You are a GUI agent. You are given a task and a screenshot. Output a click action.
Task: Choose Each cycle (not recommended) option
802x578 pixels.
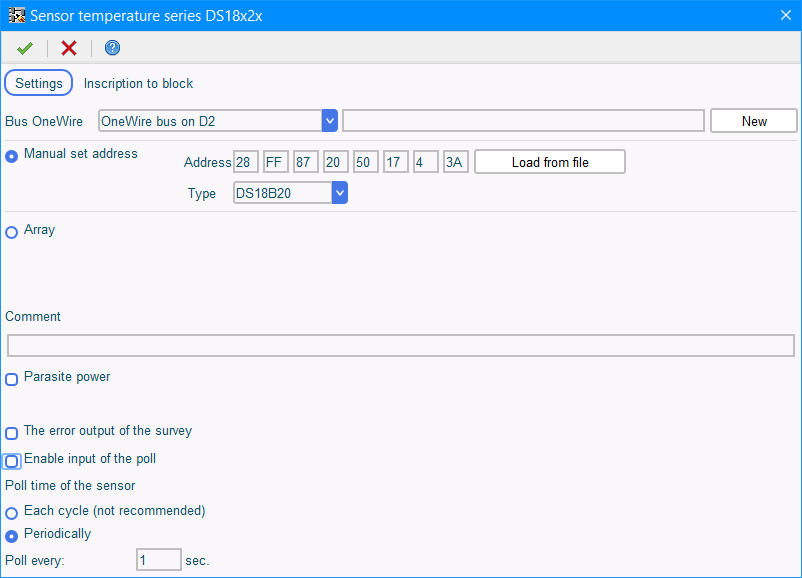click(12, 513)
